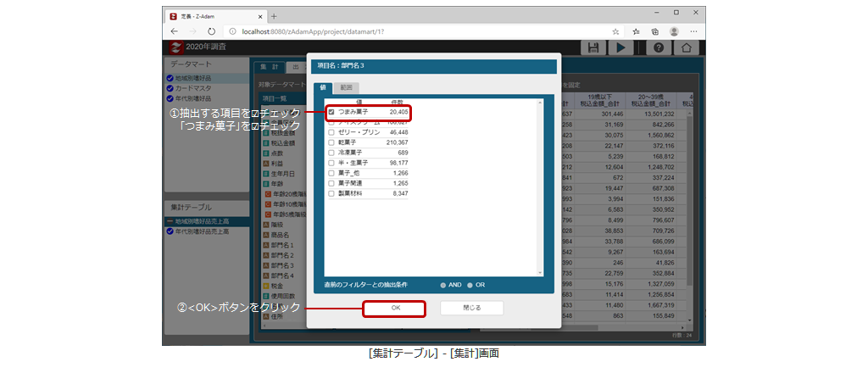Check the 半・生菓子 checkbox

(331, 163)
